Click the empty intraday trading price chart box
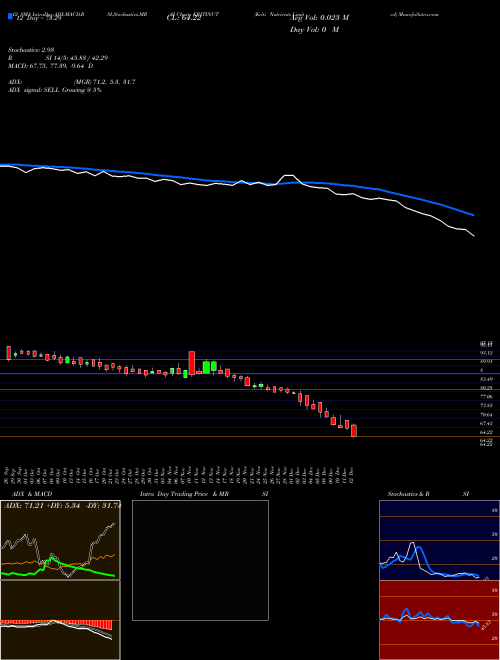Viewport: 500px width, 660px height. click(200, 560)
